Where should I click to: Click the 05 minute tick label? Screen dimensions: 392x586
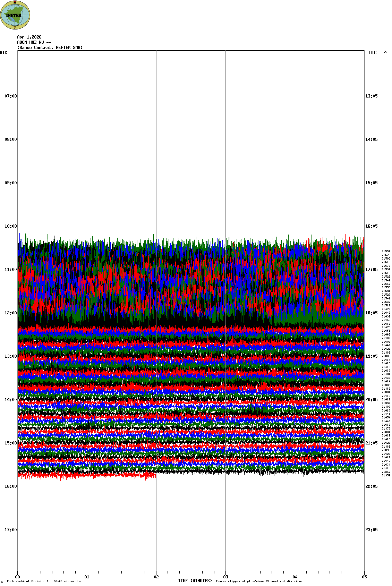click(x=364, y=577)
